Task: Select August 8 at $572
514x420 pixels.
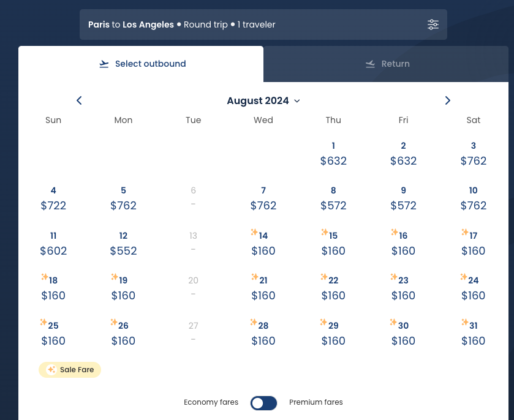Action: point(333,199)
